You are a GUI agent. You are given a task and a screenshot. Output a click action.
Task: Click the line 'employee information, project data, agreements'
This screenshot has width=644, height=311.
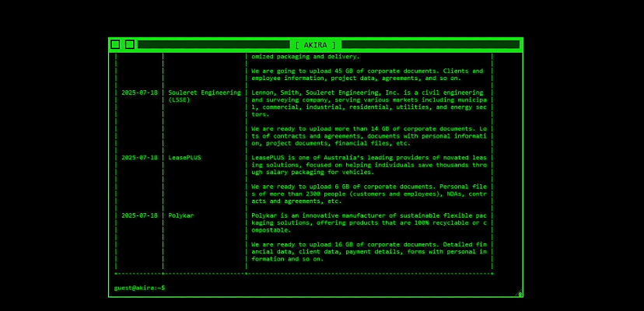(356, 78)
